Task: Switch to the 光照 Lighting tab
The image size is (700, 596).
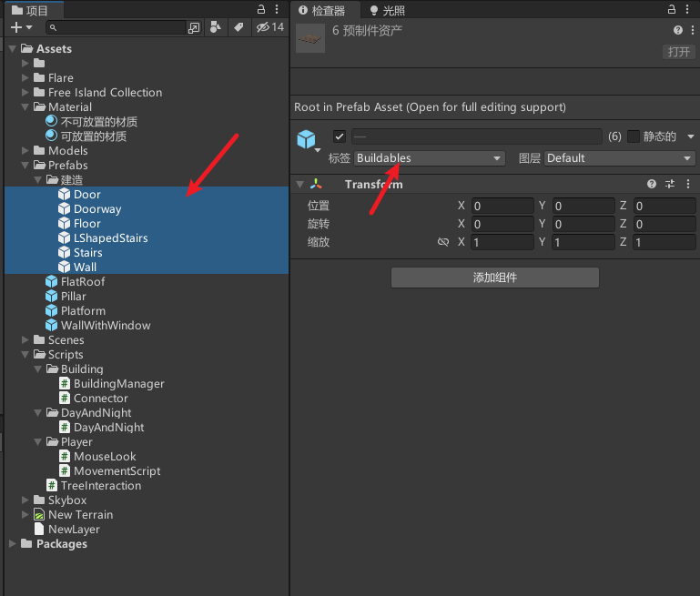Action: tap(387, 10)
